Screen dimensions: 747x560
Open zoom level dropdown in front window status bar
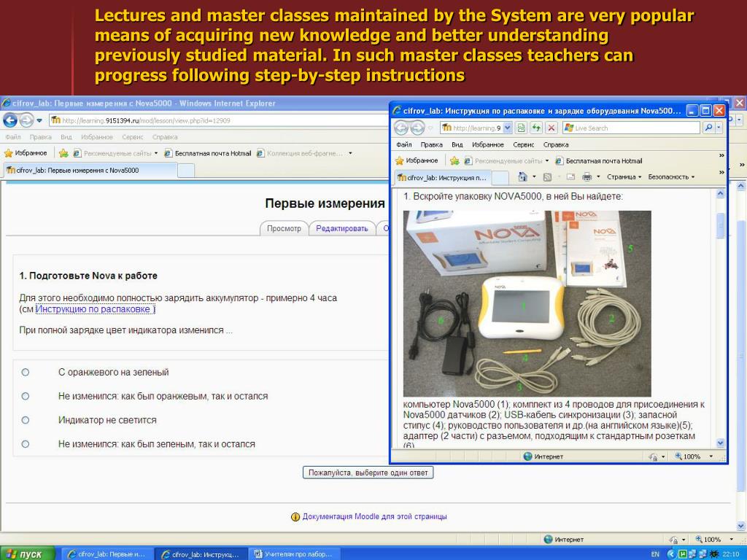[711, 456]
